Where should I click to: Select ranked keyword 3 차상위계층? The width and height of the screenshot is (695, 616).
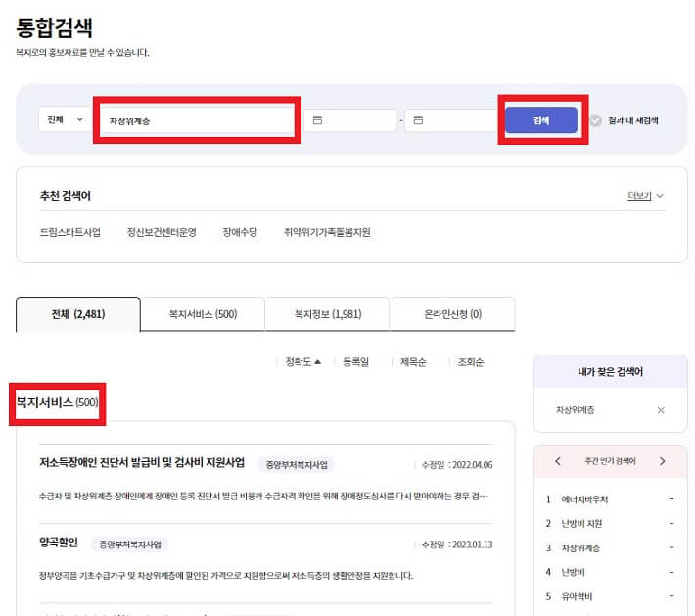580,548
